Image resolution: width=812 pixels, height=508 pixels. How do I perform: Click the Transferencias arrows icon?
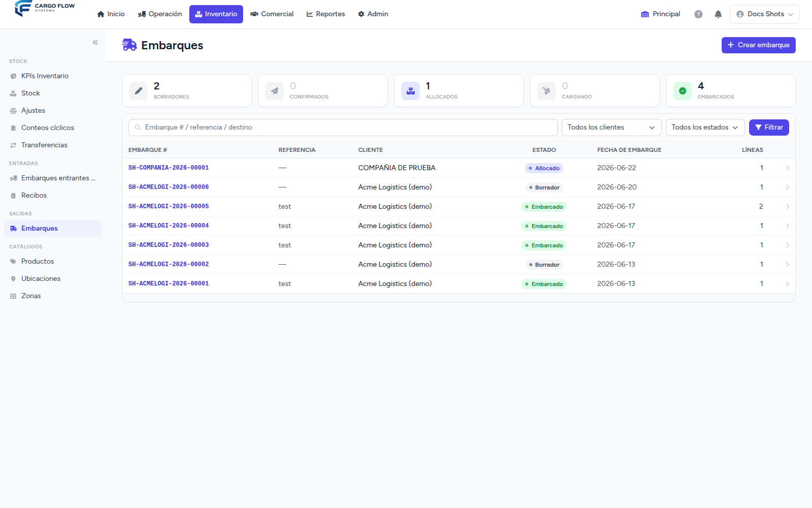coord(13,145)
